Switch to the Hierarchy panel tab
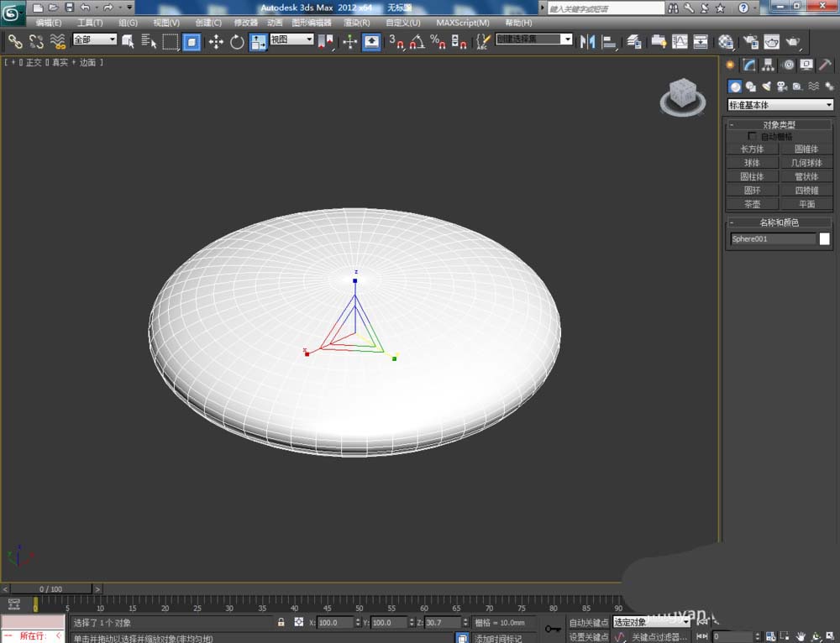The width and height of the screenshot is (840, 643). (769, 65)
